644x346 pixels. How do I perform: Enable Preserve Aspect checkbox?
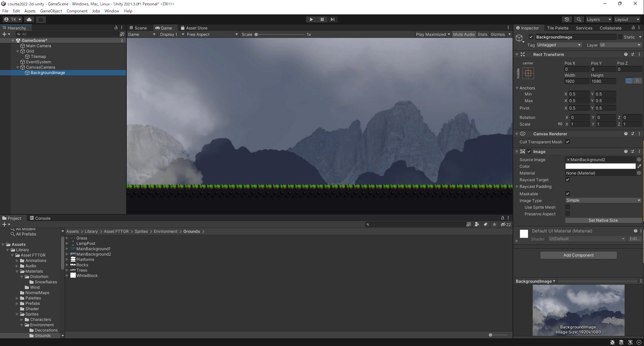click(568, 214)
